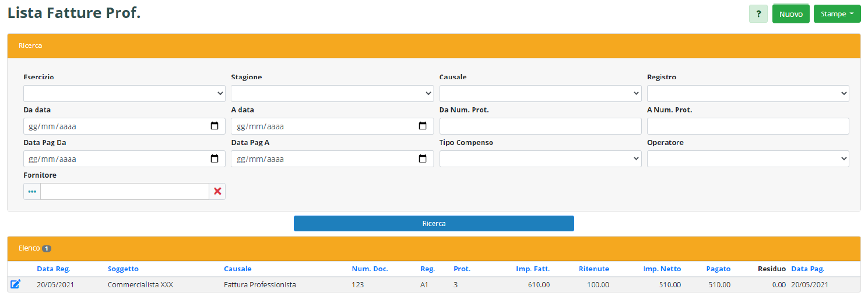The width and height of the screenshot is (868, 303).
Task: Click the green Nuovo button
Action: pos(790,14)
